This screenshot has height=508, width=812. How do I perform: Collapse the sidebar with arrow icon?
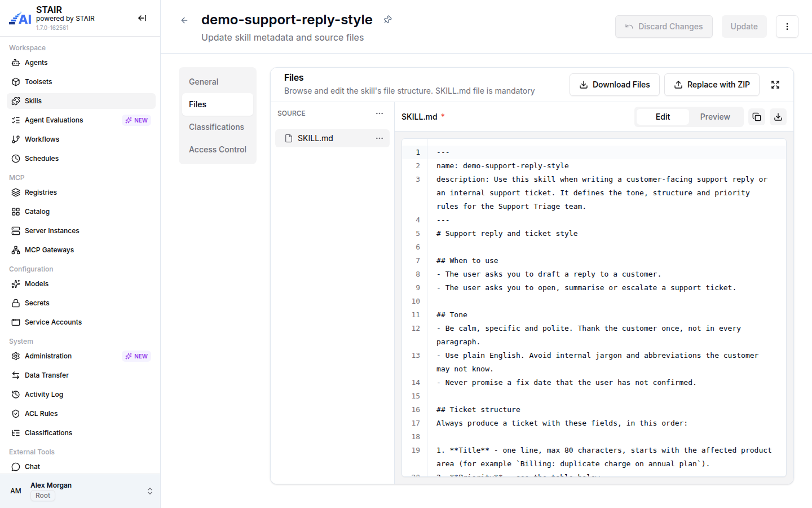pos(142,18)
